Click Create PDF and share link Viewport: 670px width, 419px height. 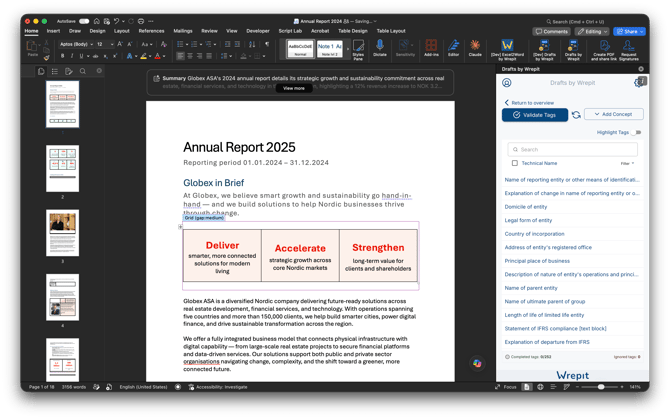tap(604, 50)
